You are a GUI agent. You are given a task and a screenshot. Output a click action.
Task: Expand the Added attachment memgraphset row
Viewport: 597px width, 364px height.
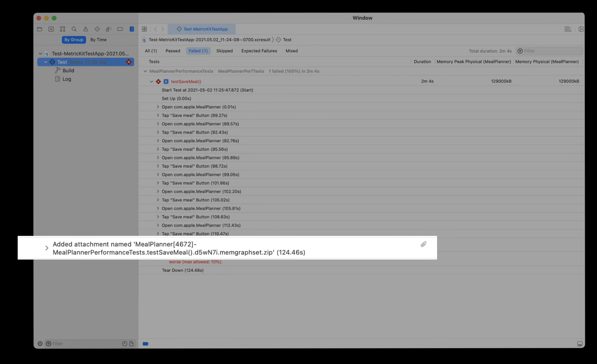pos(47,248)
